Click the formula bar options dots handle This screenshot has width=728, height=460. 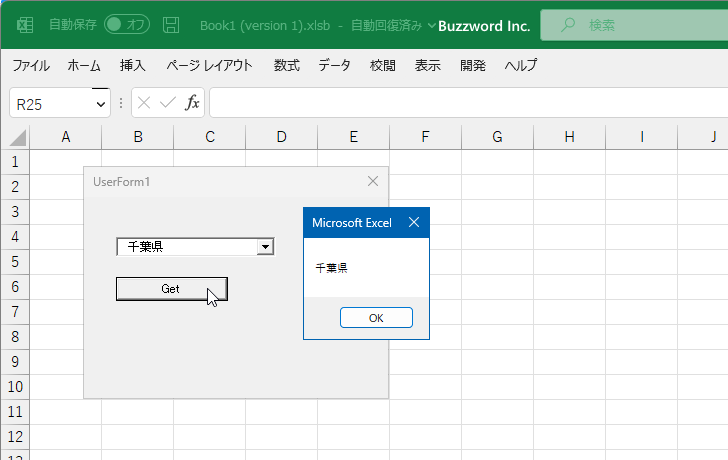coord(121,103)
